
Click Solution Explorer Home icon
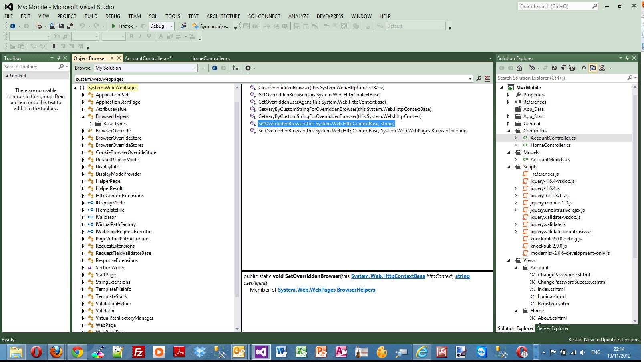point(519,68)
